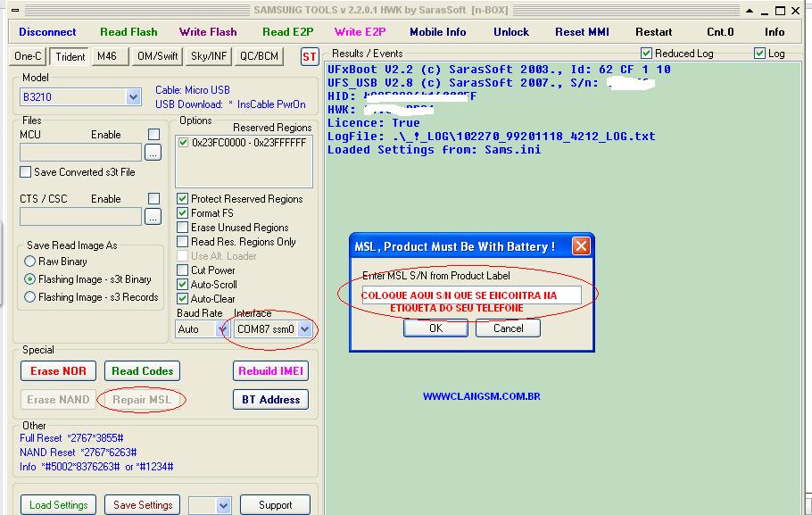Click the Erase NOR button
812x515 pixels.
(x=59, y=371)
